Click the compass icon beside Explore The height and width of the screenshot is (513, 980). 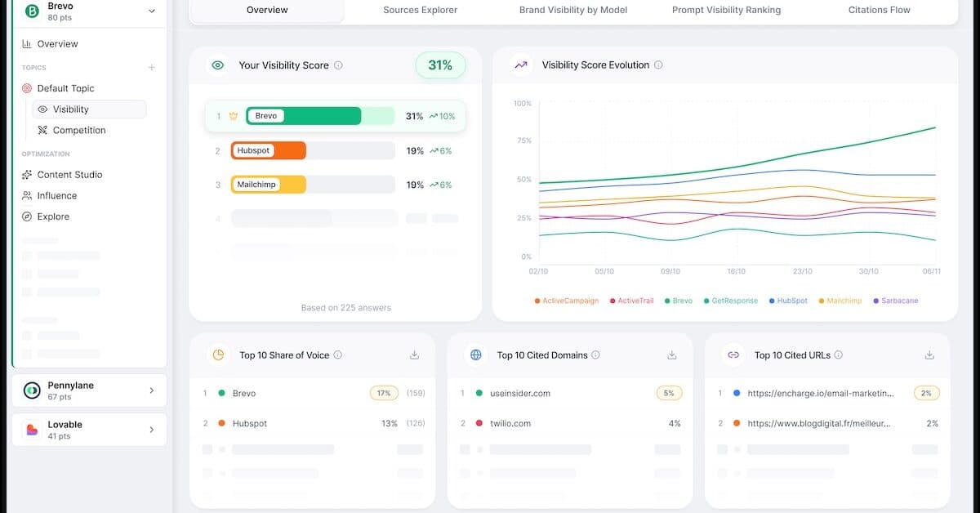tap(27, 217)
